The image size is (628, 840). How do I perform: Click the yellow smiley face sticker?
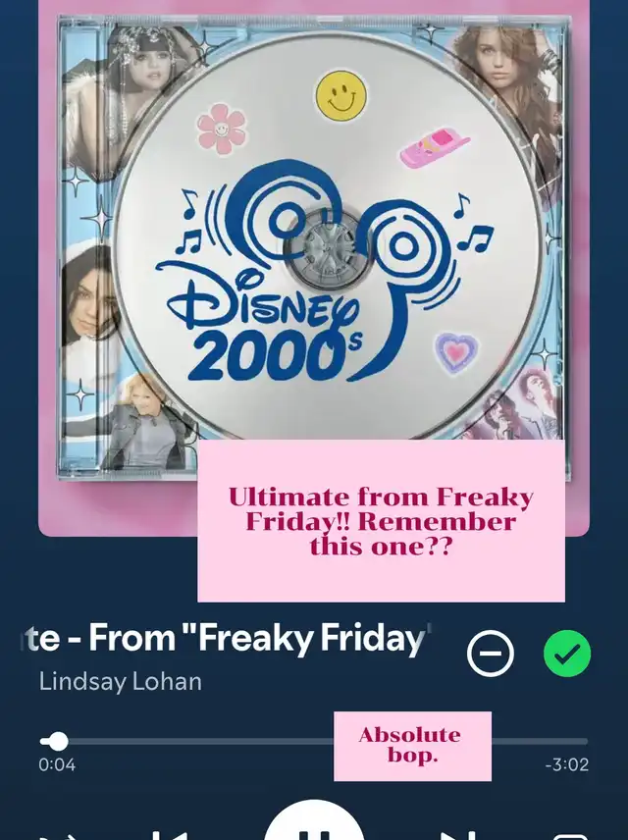(341, 96)
